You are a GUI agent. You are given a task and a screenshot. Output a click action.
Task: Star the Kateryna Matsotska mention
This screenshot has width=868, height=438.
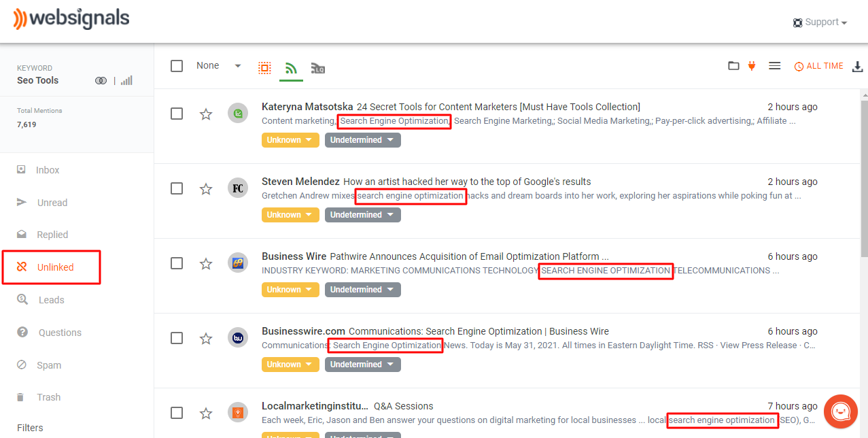206,114
